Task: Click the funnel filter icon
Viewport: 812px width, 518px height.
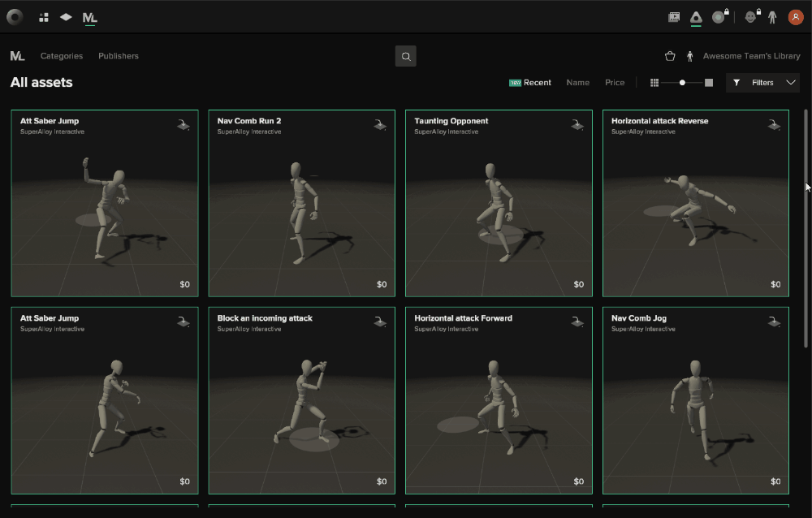Action: point(736,83)
